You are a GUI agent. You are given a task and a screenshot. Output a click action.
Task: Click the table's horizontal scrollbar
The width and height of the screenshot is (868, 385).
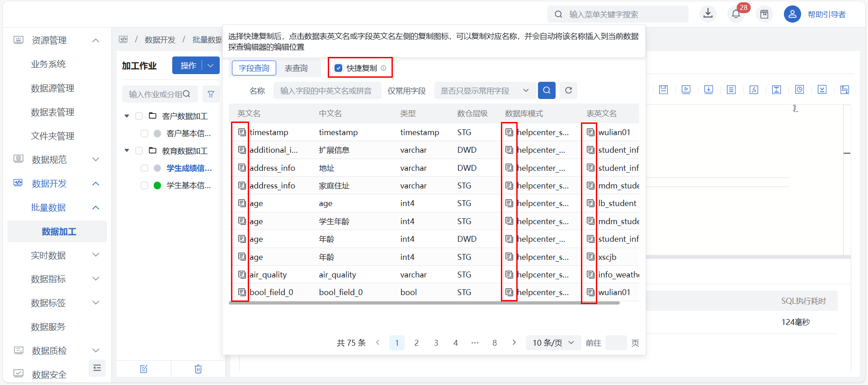(x=424, y=303)
